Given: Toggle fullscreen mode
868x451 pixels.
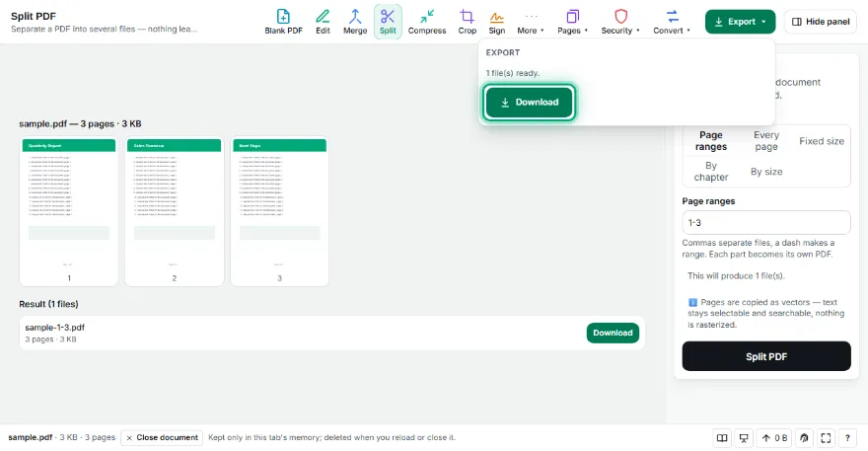Looking at the screenshot, I should [x=826, y=438].
